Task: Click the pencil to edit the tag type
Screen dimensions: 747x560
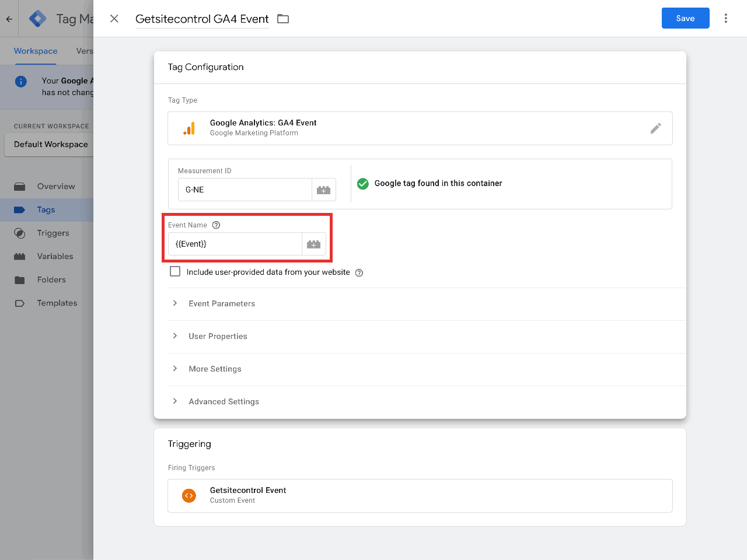Action: tap(656, 128)
